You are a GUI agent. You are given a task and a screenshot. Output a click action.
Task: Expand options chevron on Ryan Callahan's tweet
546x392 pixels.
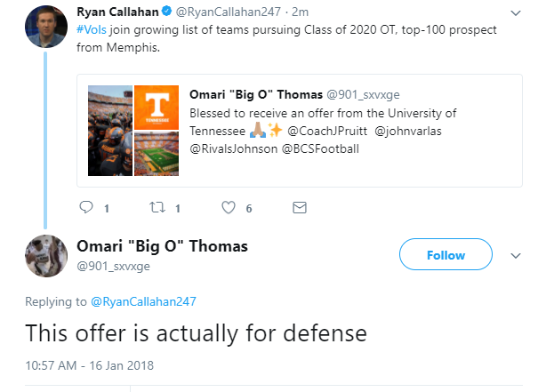(516, 13)
